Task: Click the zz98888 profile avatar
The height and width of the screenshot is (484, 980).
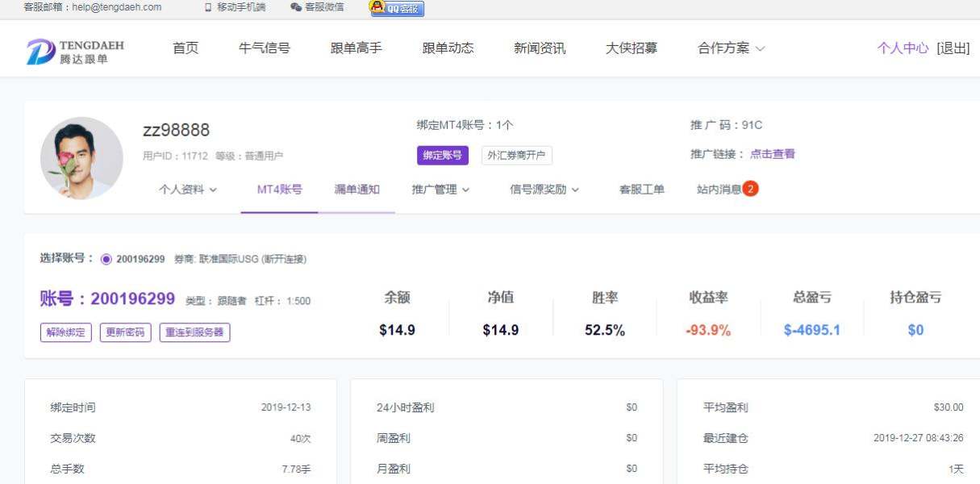Action: [x=81, y=158]
